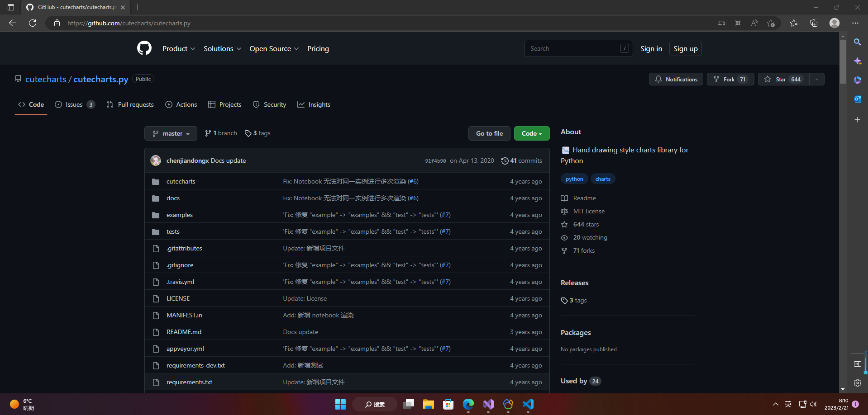Open the Edge sidebar search icon
The width and height of the screenshot is (868, 415).
(x=858, y=42)
